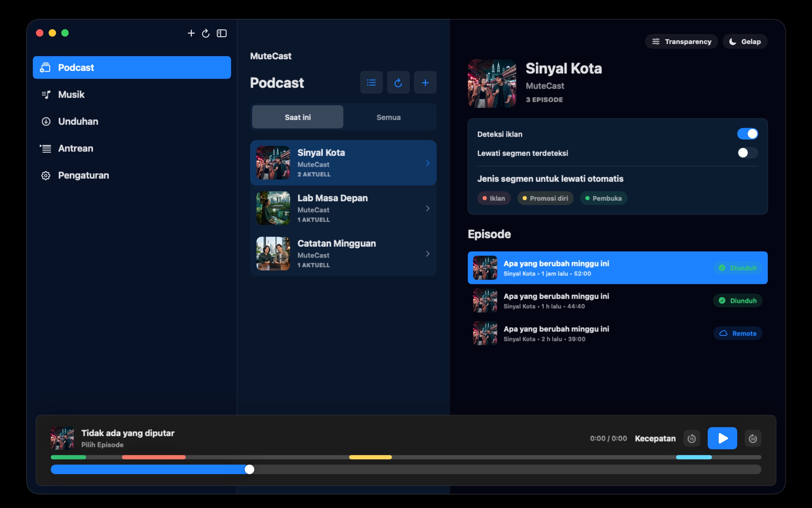812x508 pixels.
Task: Click the Gelap theme button
Action: pyautogui.click(x=745, y=41)
